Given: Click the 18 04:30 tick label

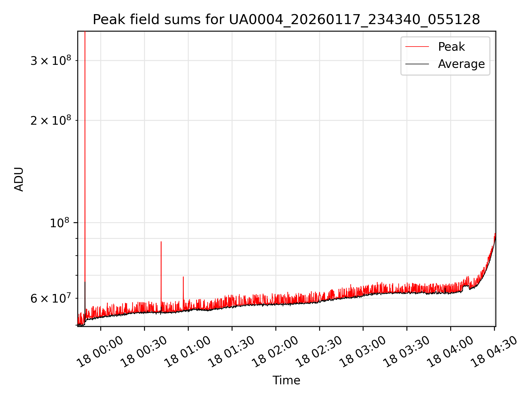Looking at the screenshot, I should [x=494, y=352].
